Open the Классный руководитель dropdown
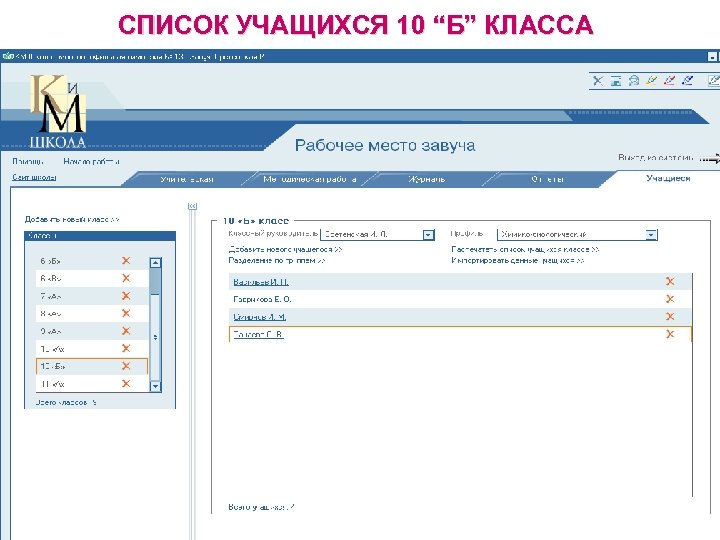 pos(428,235)
